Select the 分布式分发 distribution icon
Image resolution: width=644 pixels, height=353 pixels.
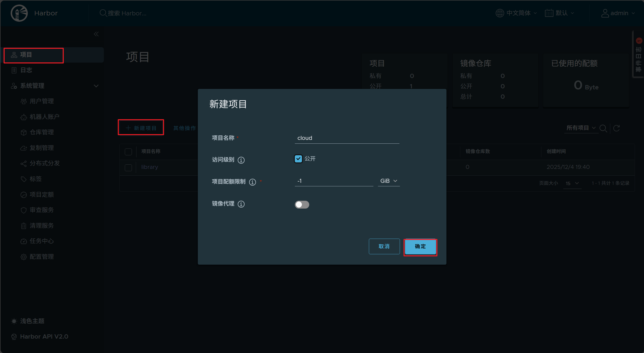23,163
